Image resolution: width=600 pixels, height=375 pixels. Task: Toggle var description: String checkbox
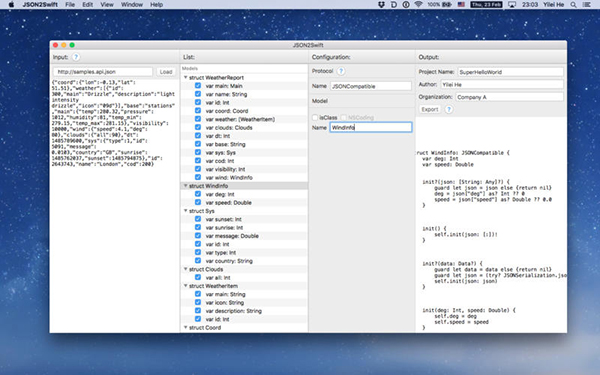point(198,311)
